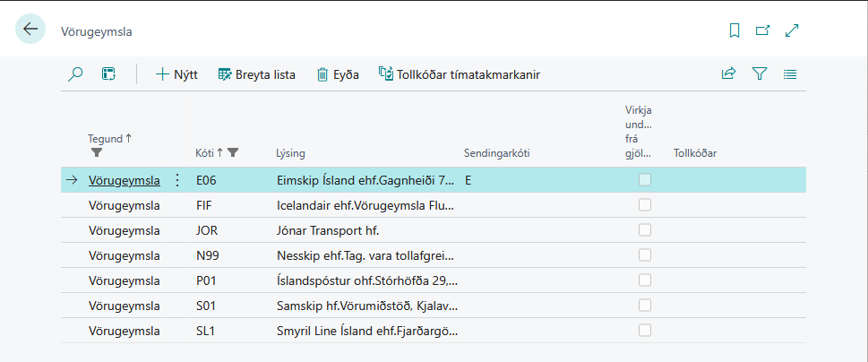Screen dimensions: 868x362
Task: Click the back arrow button
Action: coord(30,30)
